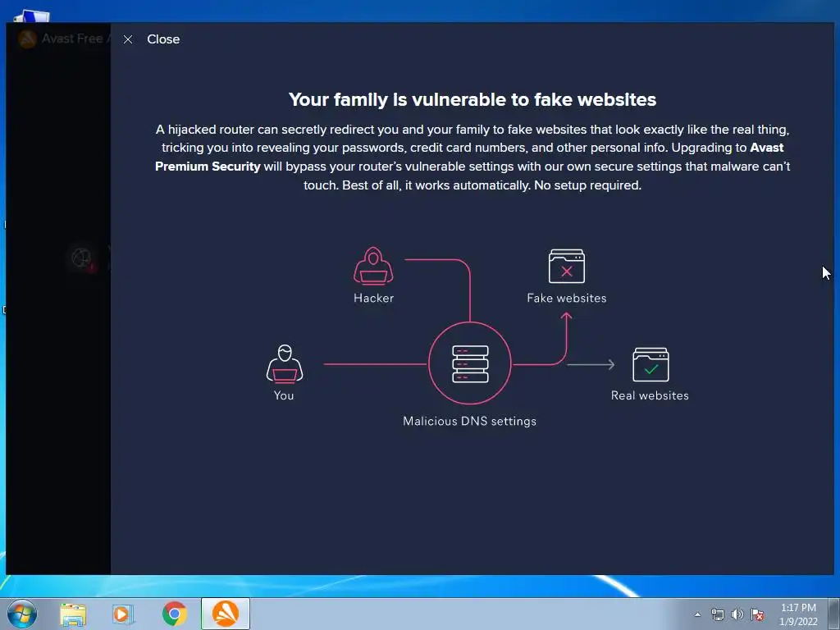The height and width of the screenshot is (630, 840).
Task: Click the X close icon
Action: pos(127,39)
